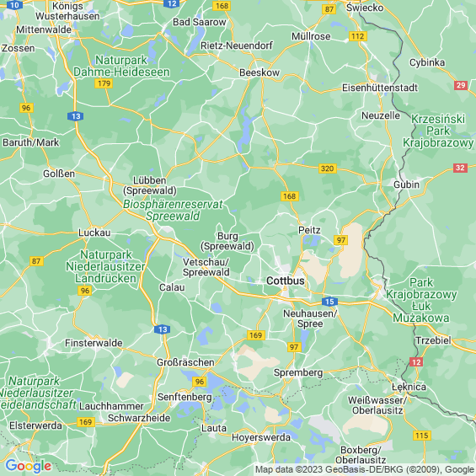Click the red route 32 shield
The image size is (476, 476).
pyautogui.click(x=460, y=168)
